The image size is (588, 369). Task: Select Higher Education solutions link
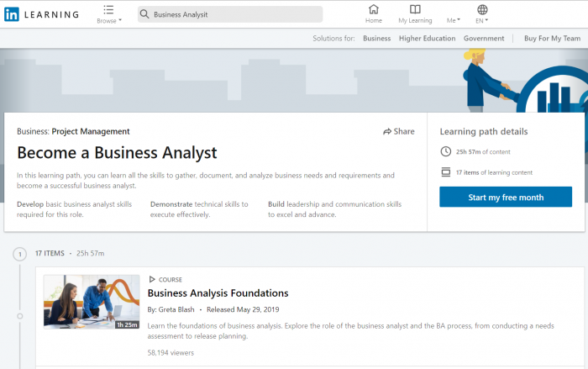(x=427, y=38)
